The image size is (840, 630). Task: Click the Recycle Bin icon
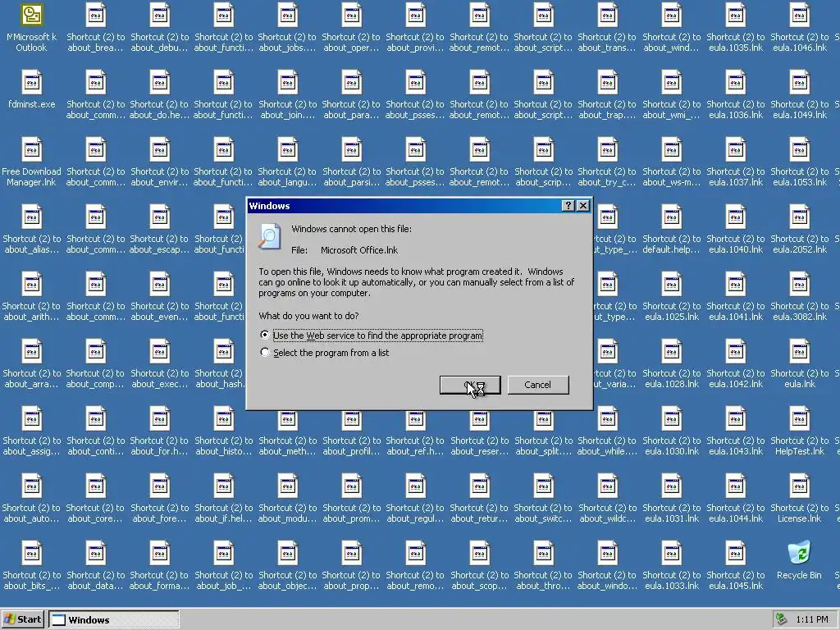[x=799, y=554]
